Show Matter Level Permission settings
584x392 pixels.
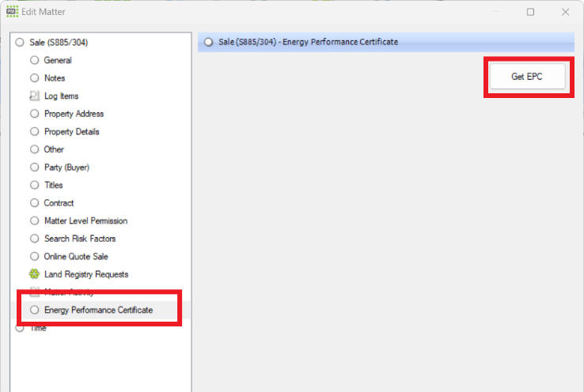(85, 220)
